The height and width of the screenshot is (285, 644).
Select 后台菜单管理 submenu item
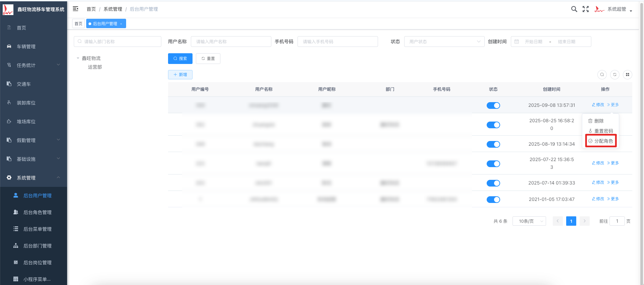(34, 229)
